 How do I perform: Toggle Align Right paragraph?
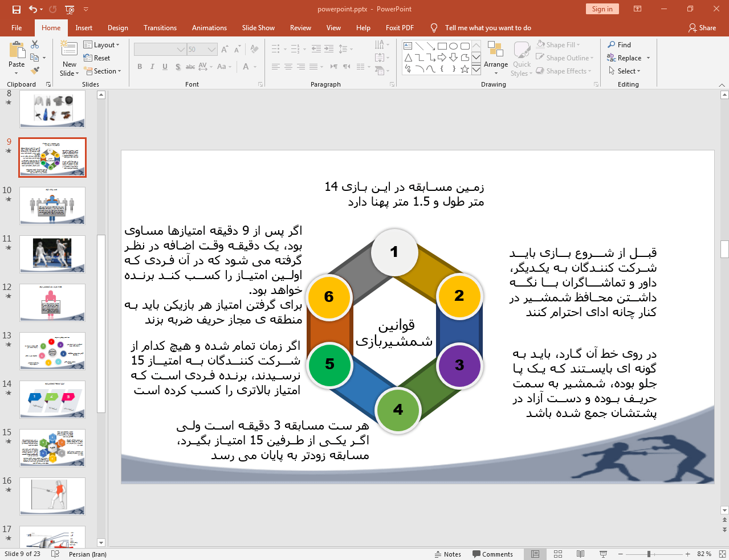pyautogui.click(x=300, y=67)
